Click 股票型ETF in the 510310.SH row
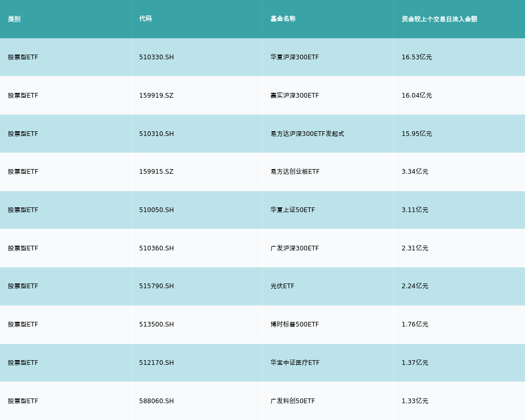525x420 pixels. tap(23, 134)
